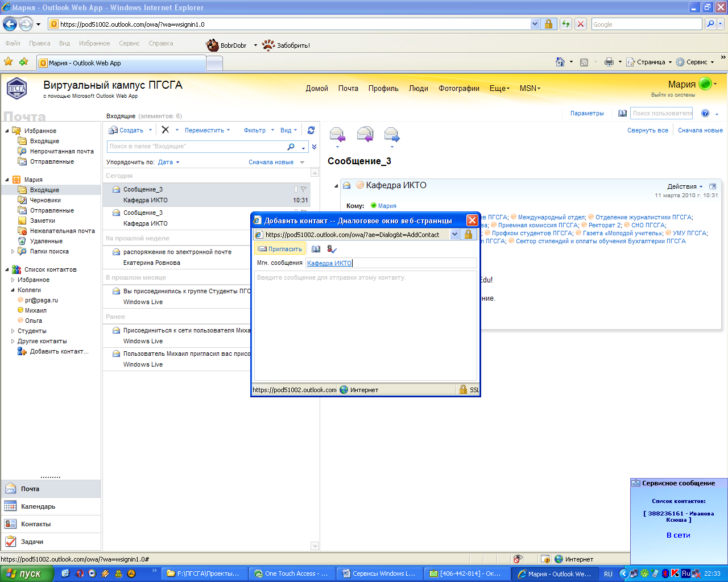The width and height of the screenshot is (728, 582).
Task: Click Свернуть все link
Action: tap(648, 130)
